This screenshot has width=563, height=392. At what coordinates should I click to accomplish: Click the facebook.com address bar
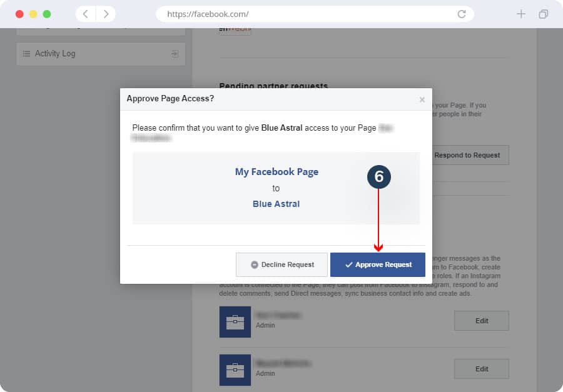315,14
